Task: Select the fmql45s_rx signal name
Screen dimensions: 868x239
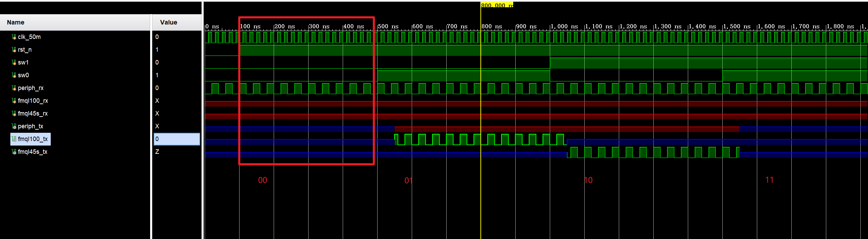Action: [x=33, y=113]
